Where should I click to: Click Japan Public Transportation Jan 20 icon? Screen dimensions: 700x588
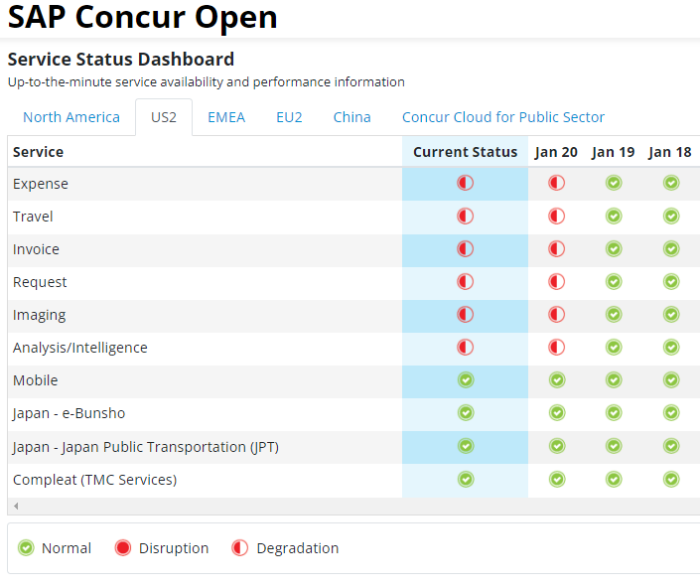click(x=557, y=446)
